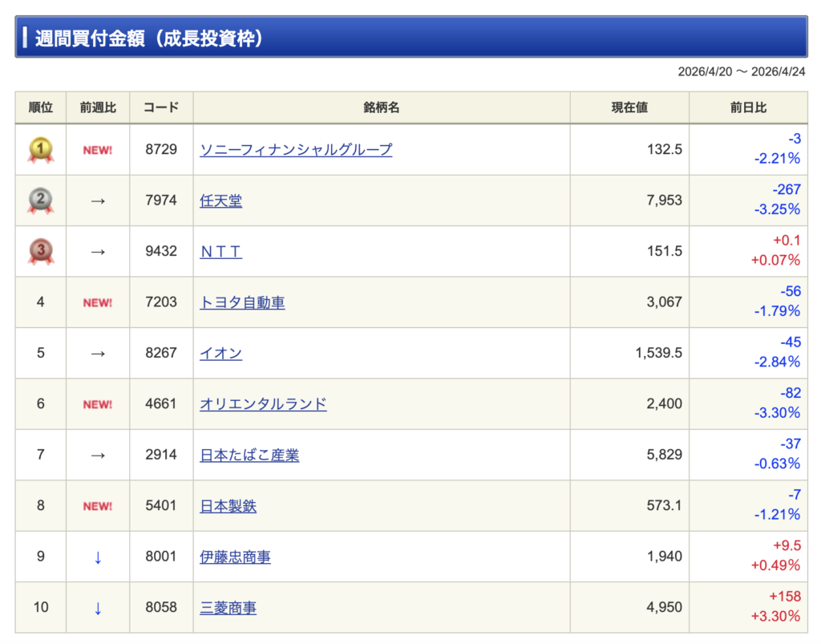Image resolution: width=821 pixels, height=644 pixels.
Task: Go to the トヨタ自動車 stock page
Action: [242, 302]
